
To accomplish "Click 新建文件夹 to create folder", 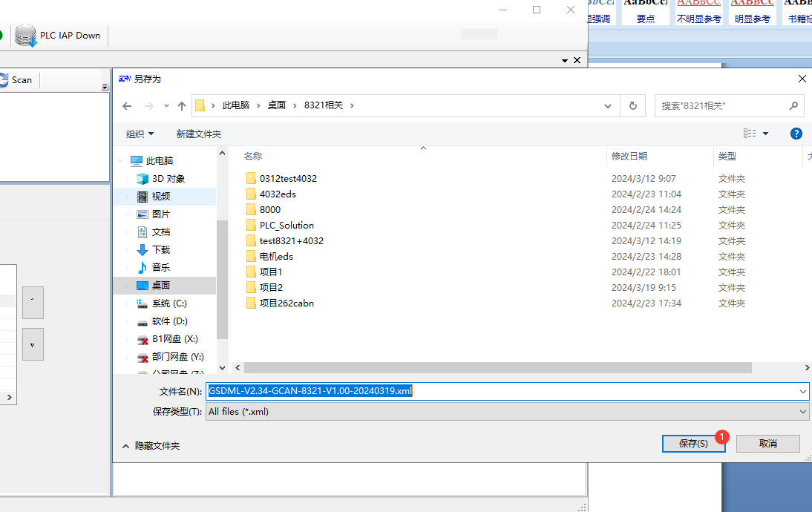I will point(198,134).
